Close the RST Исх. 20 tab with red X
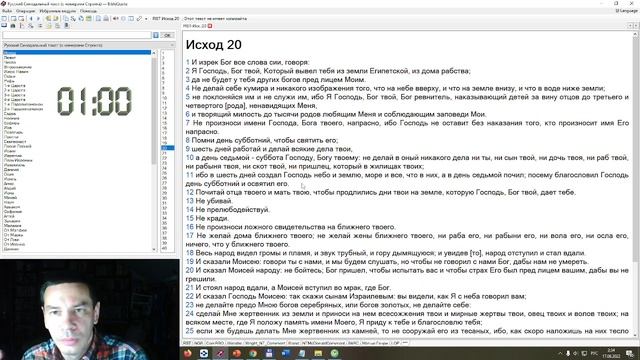This screenshot has height=360, width=640. [210, 26]
